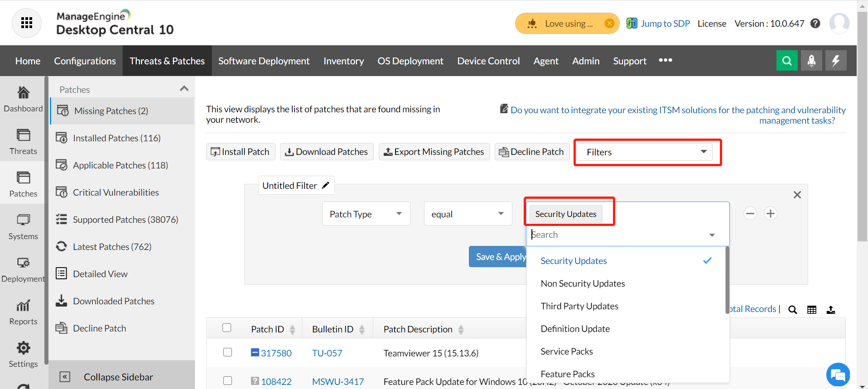Open the Patches sidebar item

(x=23, y=184)
